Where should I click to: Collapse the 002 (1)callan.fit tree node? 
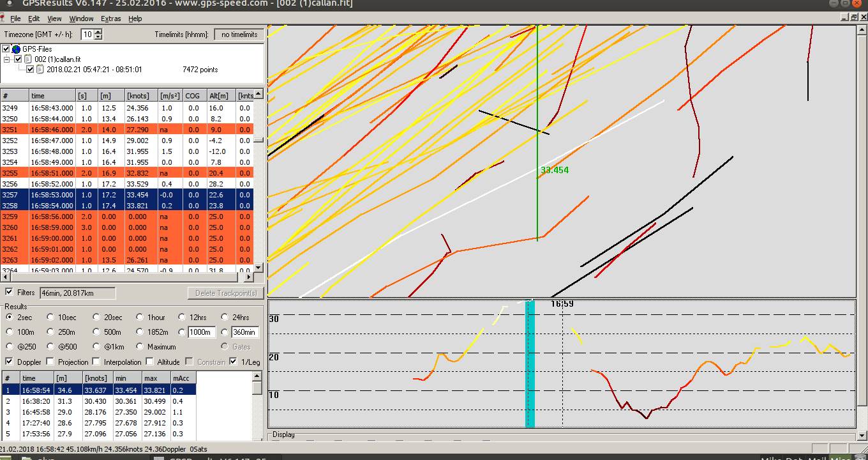coord(7,59)
